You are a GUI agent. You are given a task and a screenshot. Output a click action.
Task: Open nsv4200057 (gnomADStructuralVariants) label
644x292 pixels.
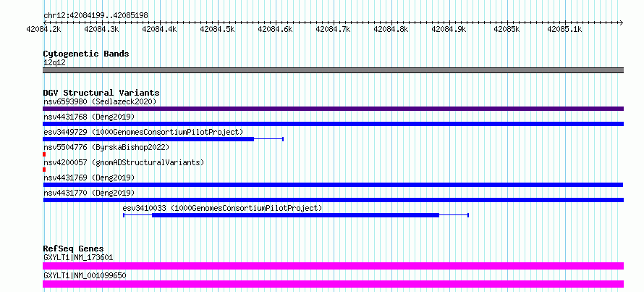tap(124, 162)
